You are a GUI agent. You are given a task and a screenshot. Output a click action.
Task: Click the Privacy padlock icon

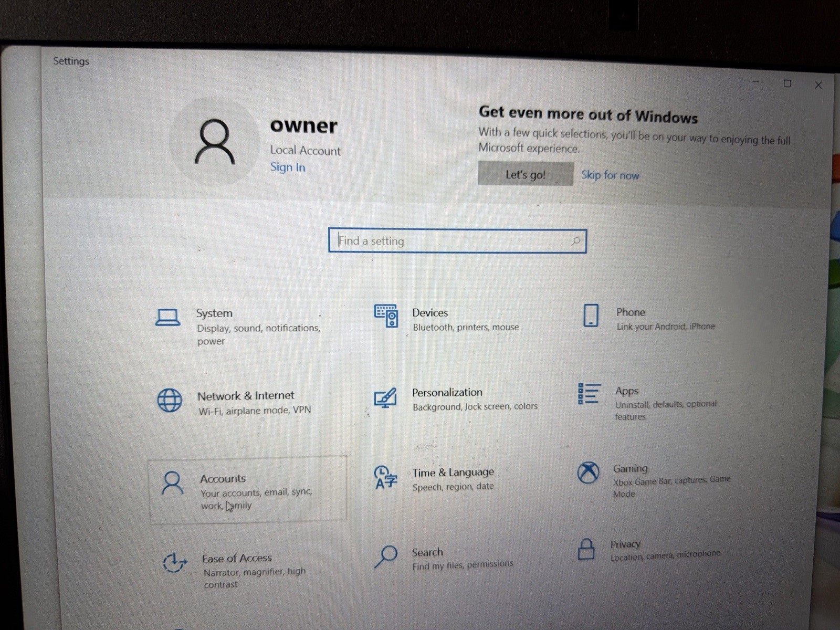pos(586,549)
